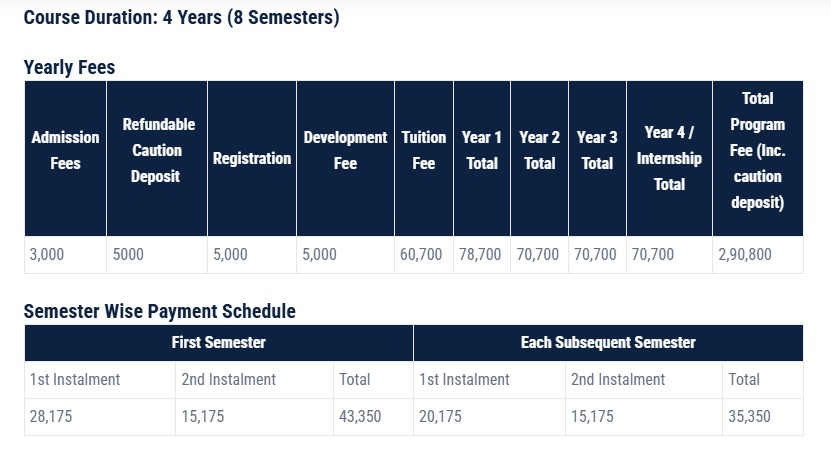Click the Course Duration heading text
The width and height of the screenshot is (831, 465).
coord(181,19)
